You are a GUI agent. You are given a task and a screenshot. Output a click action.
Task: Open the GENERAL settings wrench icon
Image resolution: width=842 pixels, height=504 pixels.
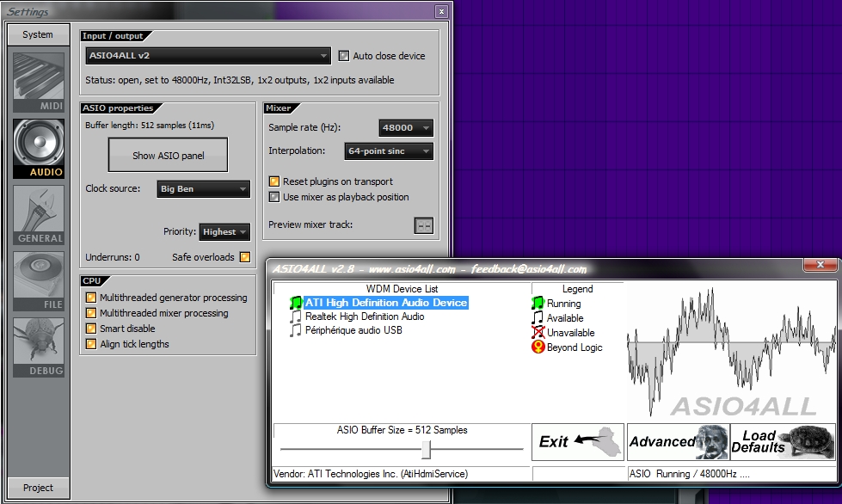39,215
